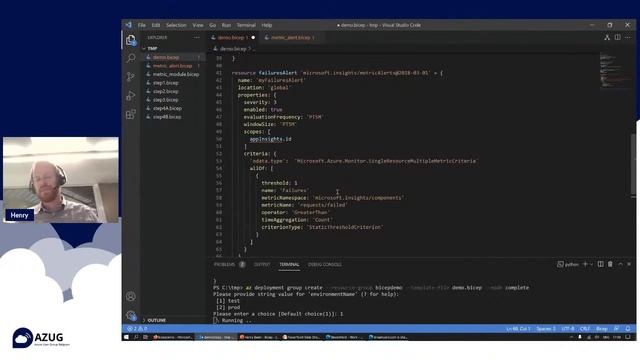Open the Go menu
640x360 pixels.
tap(213, 25)
